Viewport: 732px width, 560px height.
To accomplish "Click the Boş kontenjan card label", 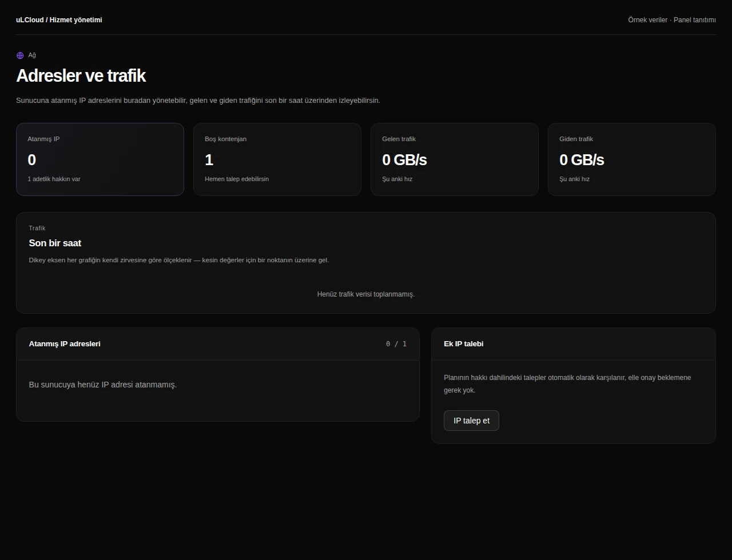I will pos(226,139).
